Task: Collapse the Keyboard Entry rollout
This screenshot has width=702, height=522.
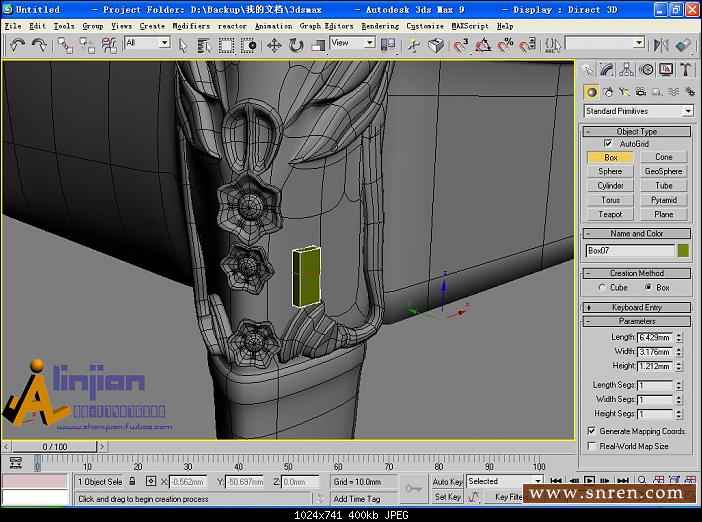Action: click(637, 307)
